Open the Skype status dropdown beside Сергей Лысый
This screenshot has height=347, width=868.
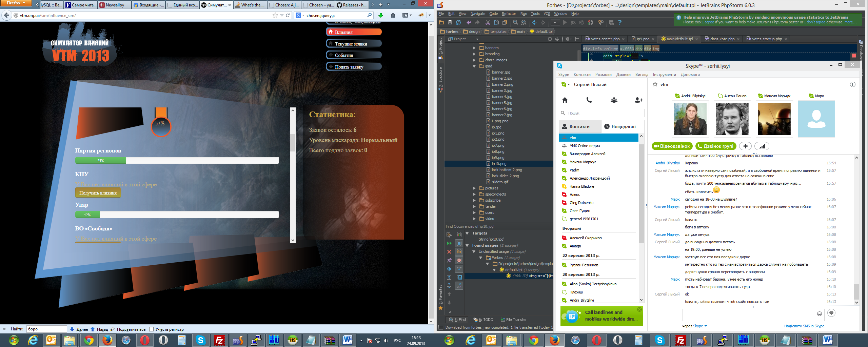pos(569,84)
